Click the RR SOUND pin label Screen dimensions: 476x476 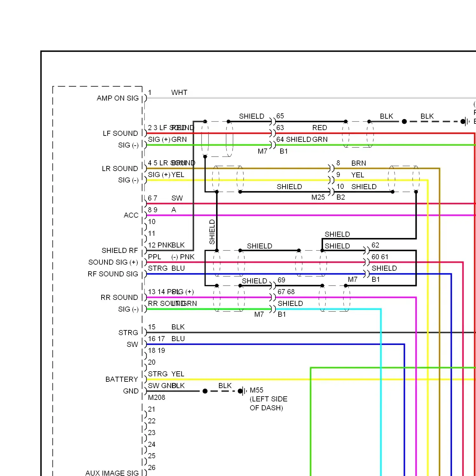[x=119, y=298]
